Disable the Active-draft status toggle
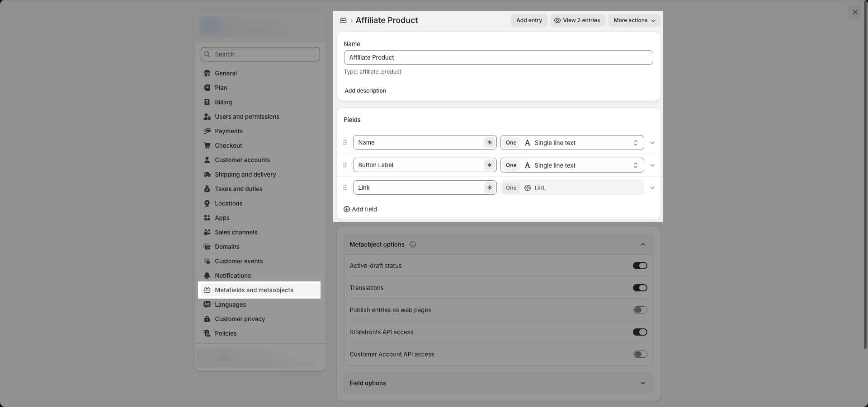868x407 pixels. click(x=640, y=266)
